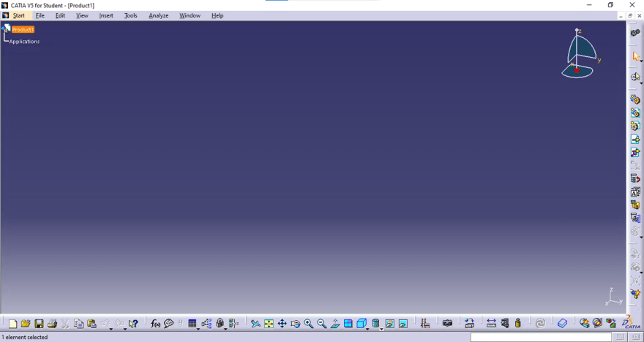This screenshot has width=644, height=342.
Task: Select Product1 node in specification tree
Action: [x=23, y=29]
